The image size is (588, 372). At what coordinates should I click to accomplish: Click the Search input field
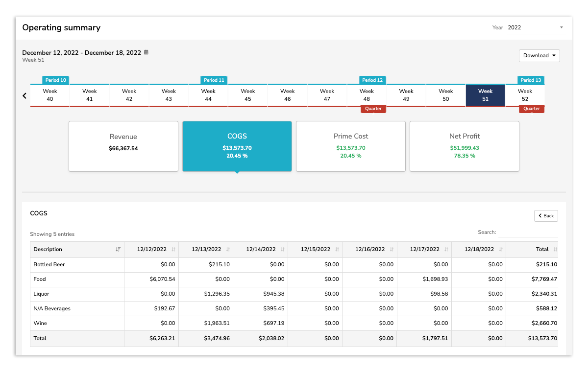529,232
